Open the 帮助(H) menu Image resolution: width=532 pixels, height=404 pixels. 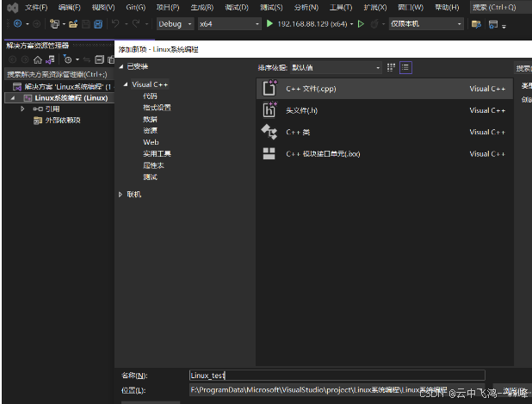(447, 8)
